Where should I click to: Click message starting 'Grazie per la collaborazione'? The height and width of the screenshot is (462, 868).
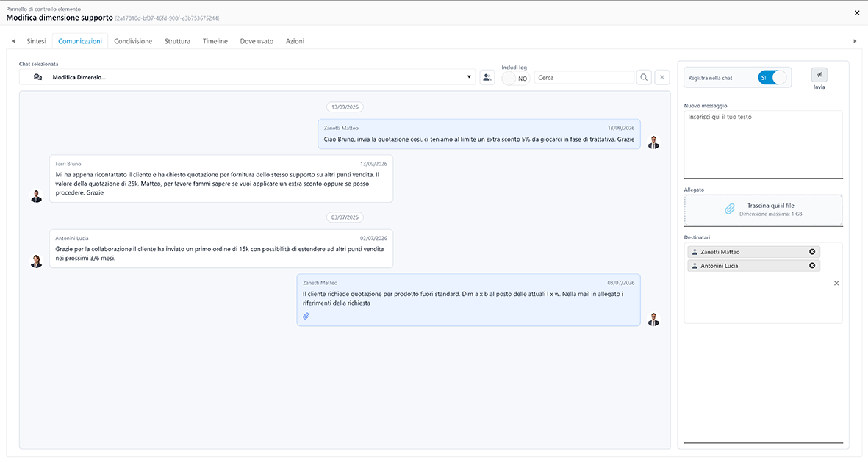(221, 249)
